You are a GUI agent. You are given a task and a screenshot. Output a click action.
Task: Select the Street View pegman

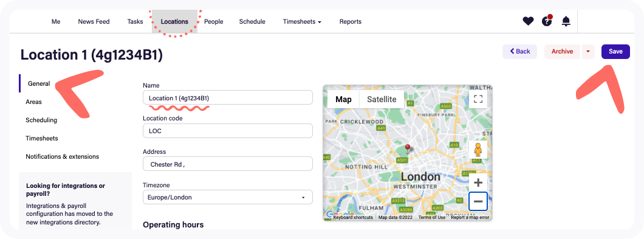[478, 150]
